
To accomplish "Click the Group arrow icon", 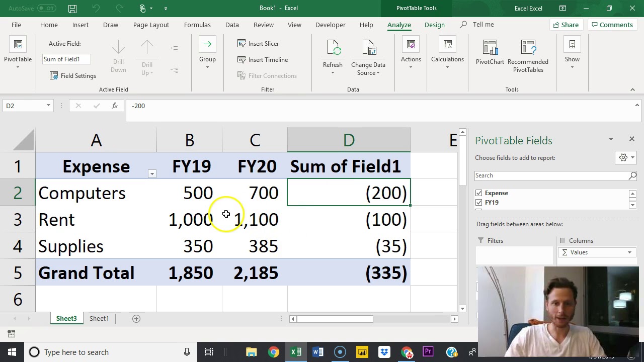I will (207, 44).
